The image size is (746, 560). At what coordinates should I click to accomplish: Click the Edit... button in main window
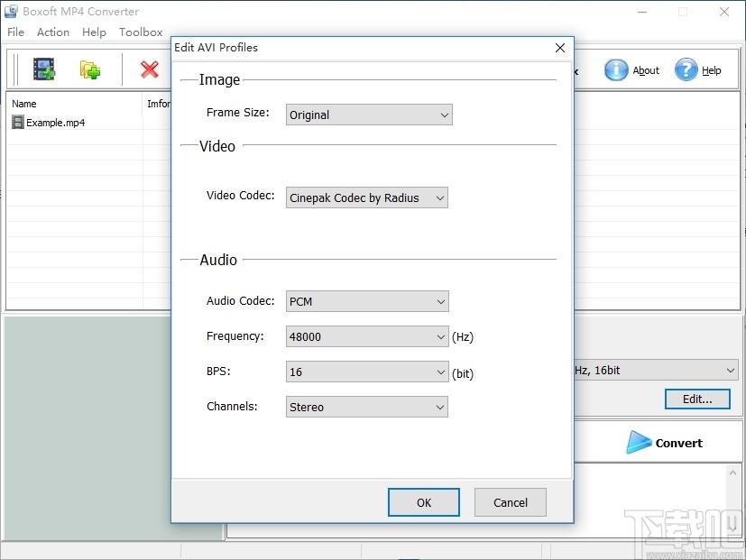(x=697, y=399)
